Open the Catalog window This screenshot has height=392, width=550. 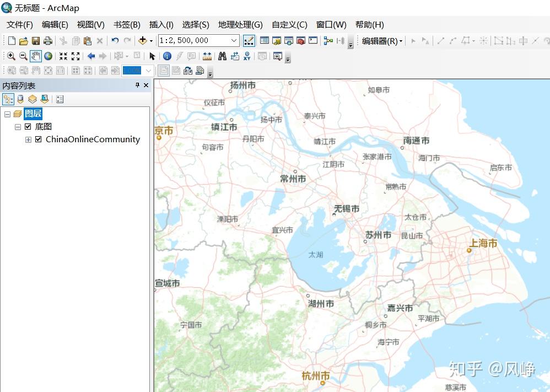pos(277,41)
